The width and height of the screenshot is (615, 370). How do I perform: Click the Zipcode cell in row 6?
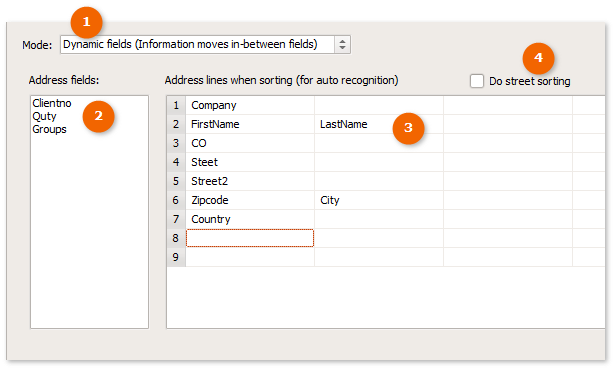pos(250,200)
